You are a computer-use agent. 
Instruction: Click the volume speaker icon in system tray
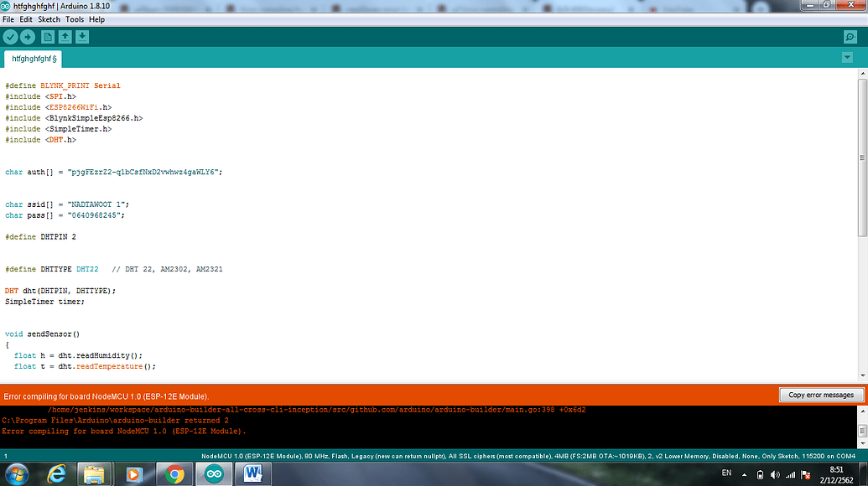tap(774, 473)
